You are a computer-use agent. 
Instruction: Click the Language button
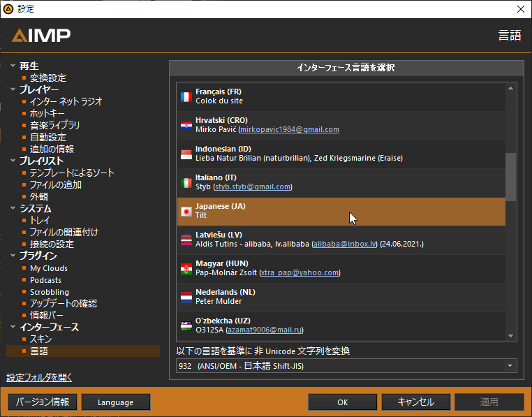[116, 402]
